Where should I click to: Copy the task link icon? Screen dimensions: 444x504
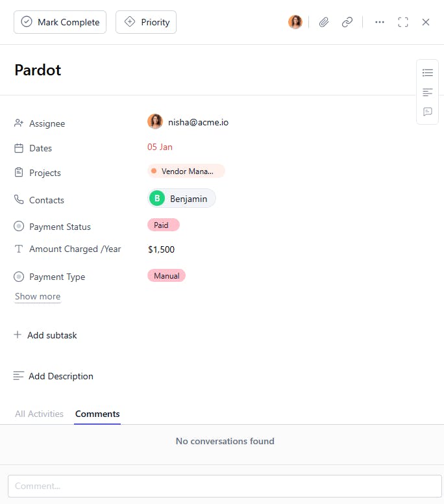click(347, 22)
